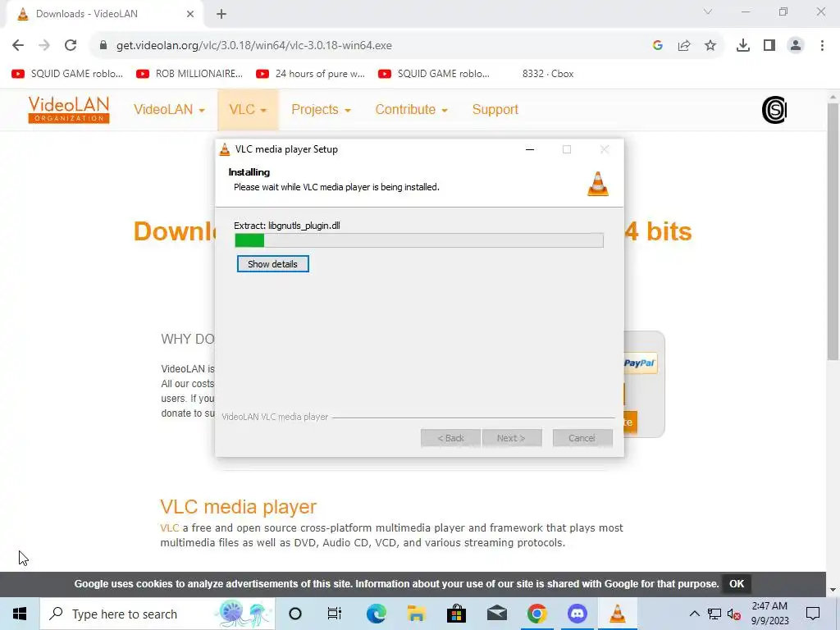
Task: Expand the Projects menu dropdown
Action: 321,110
